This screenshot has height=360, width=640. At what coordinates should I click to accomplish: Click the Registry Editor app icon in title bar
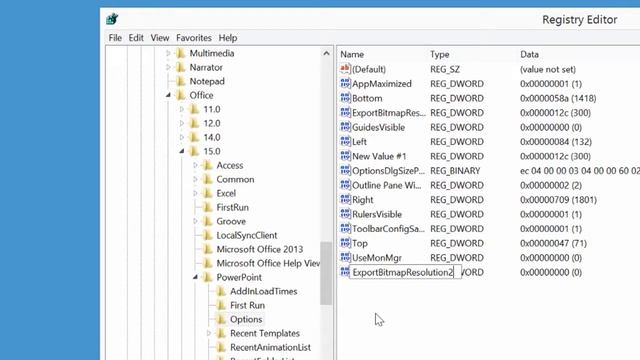point(112,19)
